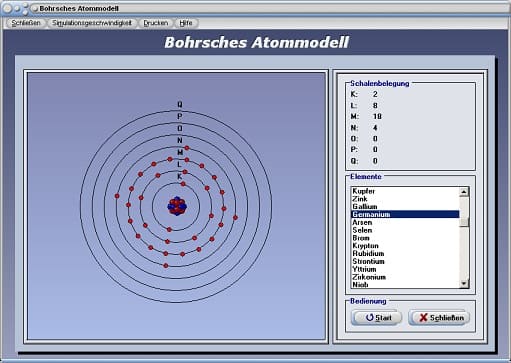Viewport: 511px width, 363px height.
Task: Click the M shell value 18
Action: pyautogui.click(x=377, y=116)
